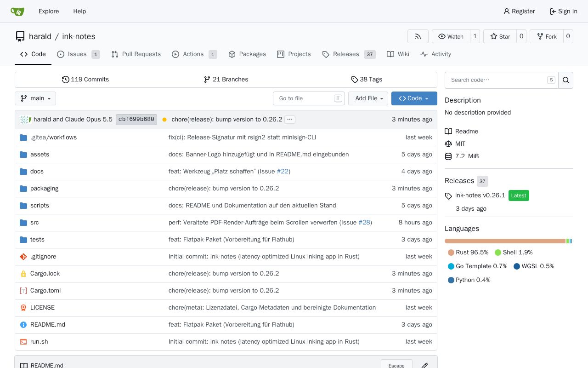Open the repository RSS feed icon
The height and width of the screenshot is (368, 588).
(418, 36)
